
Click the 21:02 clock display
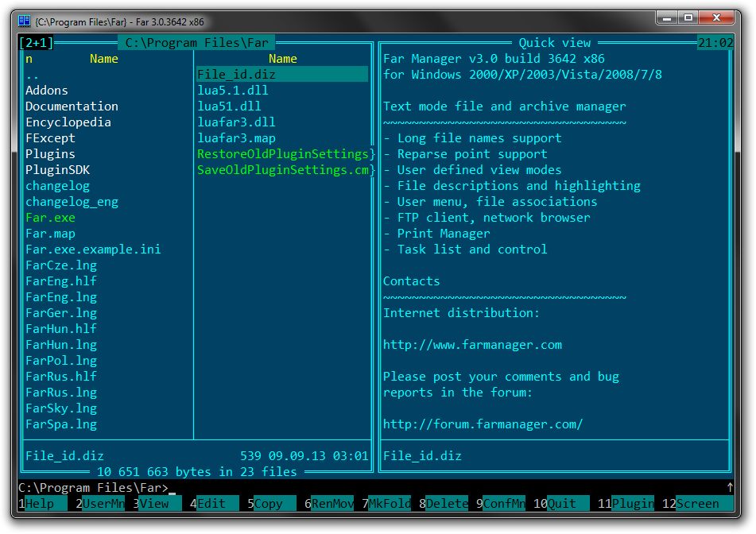click(715, 43)
